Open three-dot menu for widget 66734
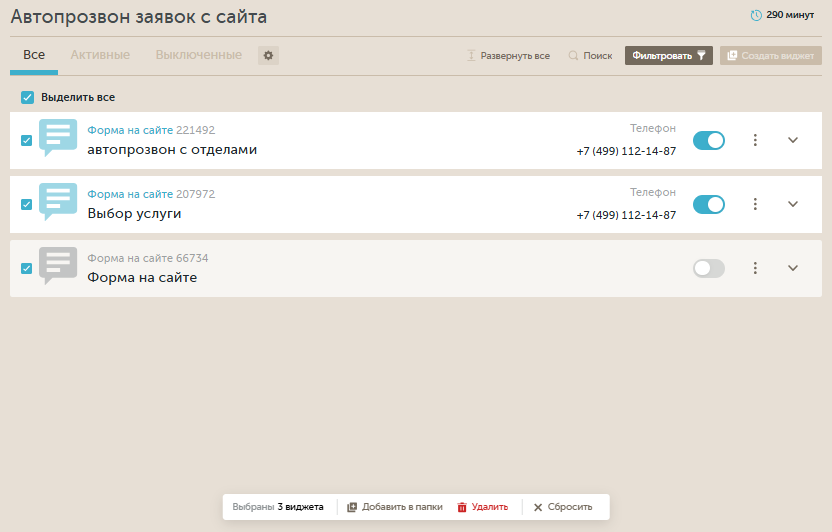This screenshot has height=532, width=832. coord(756,268)
